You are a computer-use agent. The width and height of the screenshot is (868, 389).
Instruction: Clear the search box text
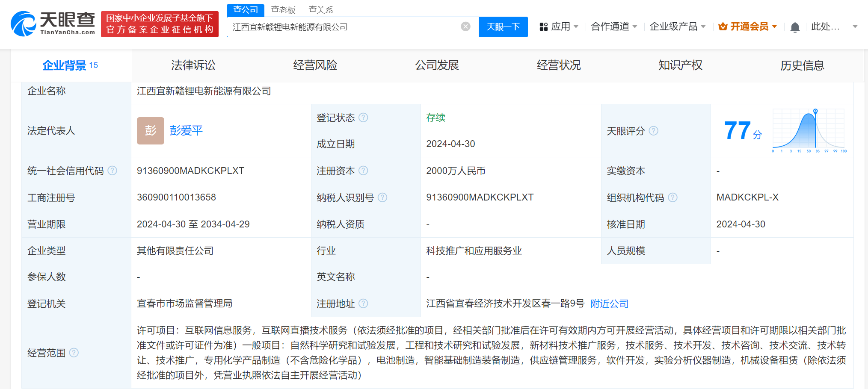coord(465,27)
